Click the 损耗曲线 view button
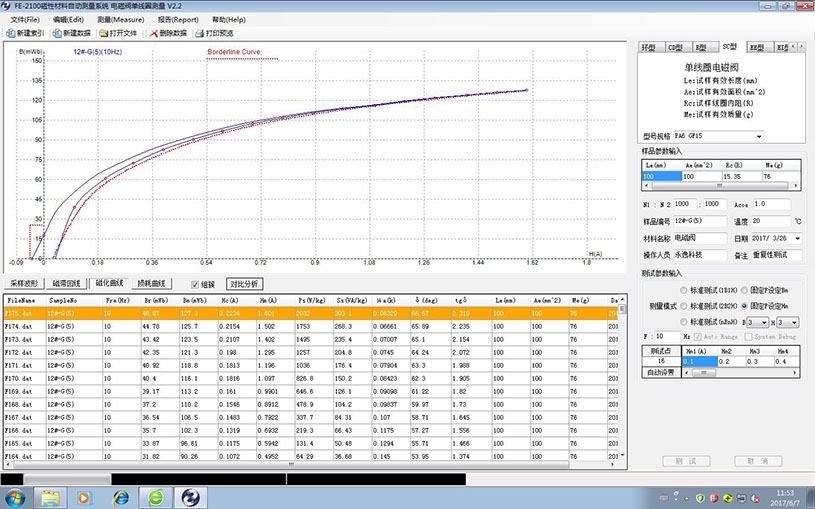The width and height of the screenshot is (815, 509). pyautogui.click(x=151, y=284)
